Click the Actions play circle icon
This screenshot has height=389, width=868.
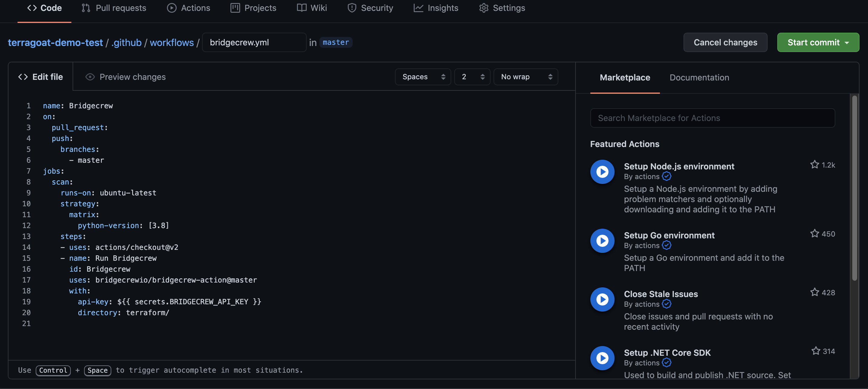click(x=171, y=8)
